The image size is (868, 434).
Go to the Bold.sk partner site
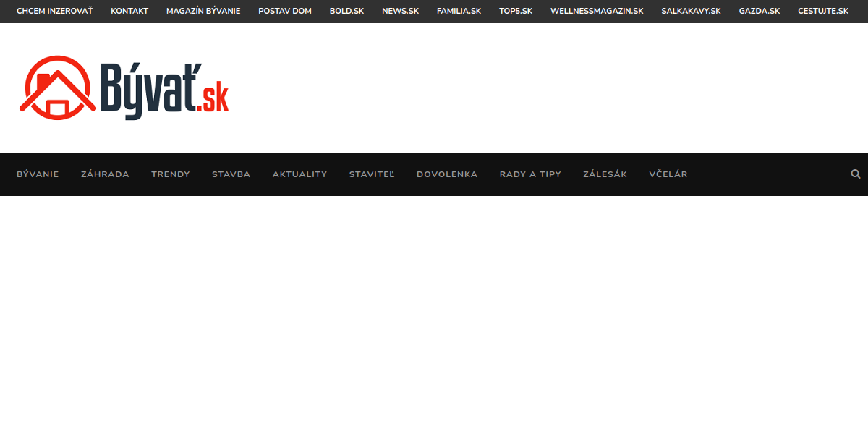[346, 11]
